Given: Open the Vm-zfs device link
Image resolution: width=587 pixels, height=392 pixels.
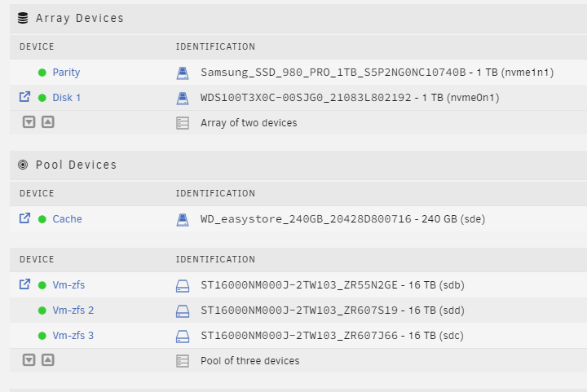Looking at the screenshot, I should tap(68, 285).
